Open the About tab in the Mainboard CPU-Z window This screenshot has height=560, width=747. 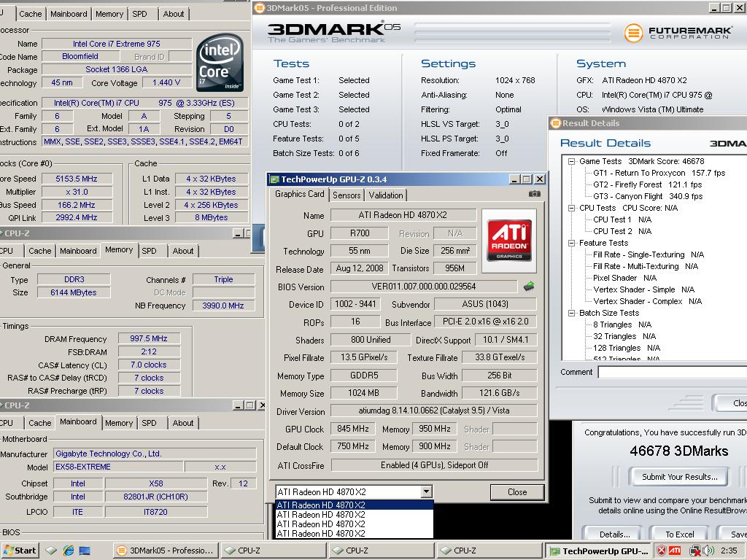pyautogui.click(x=183, y=423)
